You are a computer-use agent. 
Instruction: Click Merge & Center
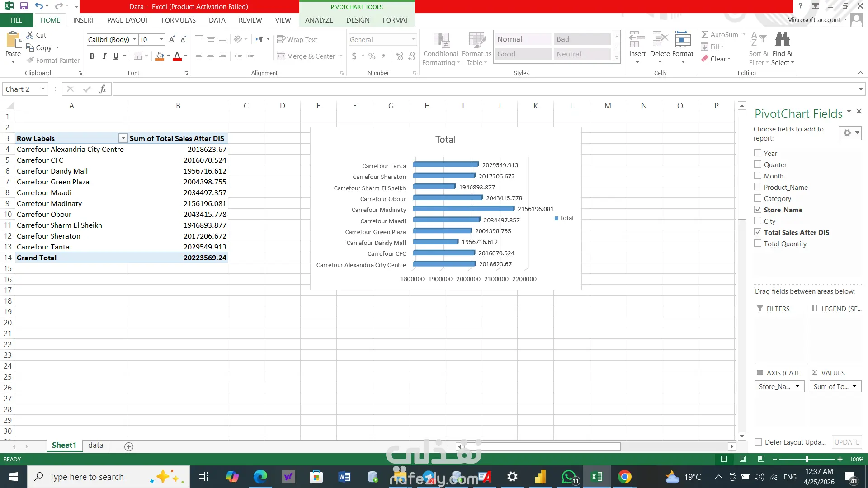(306, 56)
